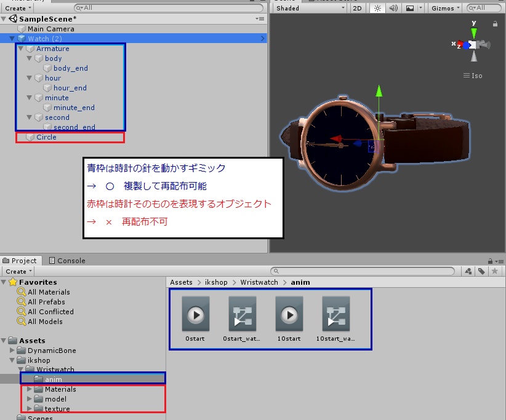Toggle scene lighting sun icon

pyautogui.click(x=377, y=8)
